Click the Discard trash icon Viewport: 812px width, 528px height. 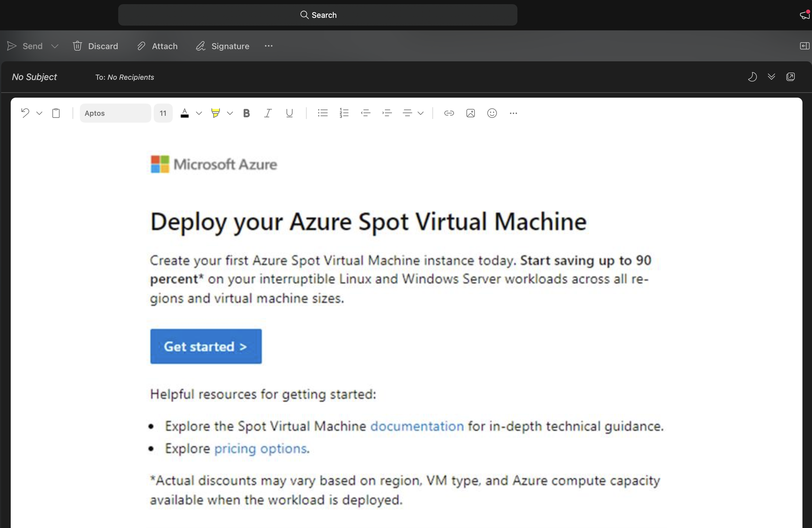coord(77,46)
